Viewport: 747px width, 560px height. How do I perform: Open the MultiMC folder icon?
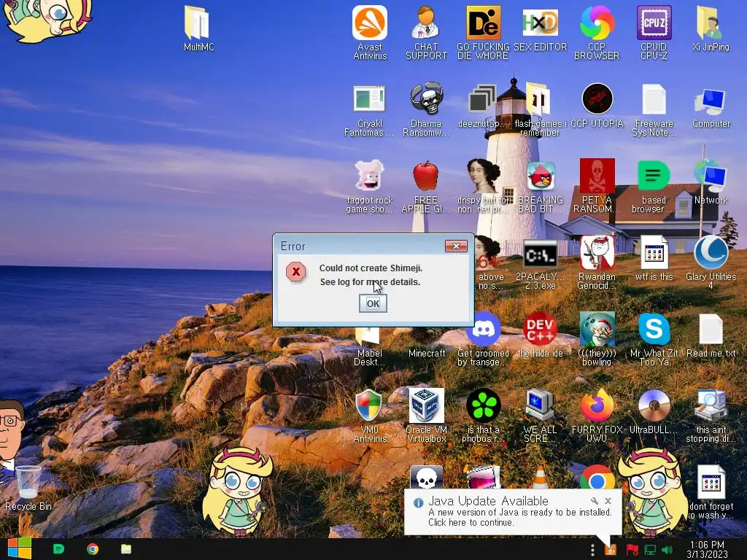coord(198,28)
